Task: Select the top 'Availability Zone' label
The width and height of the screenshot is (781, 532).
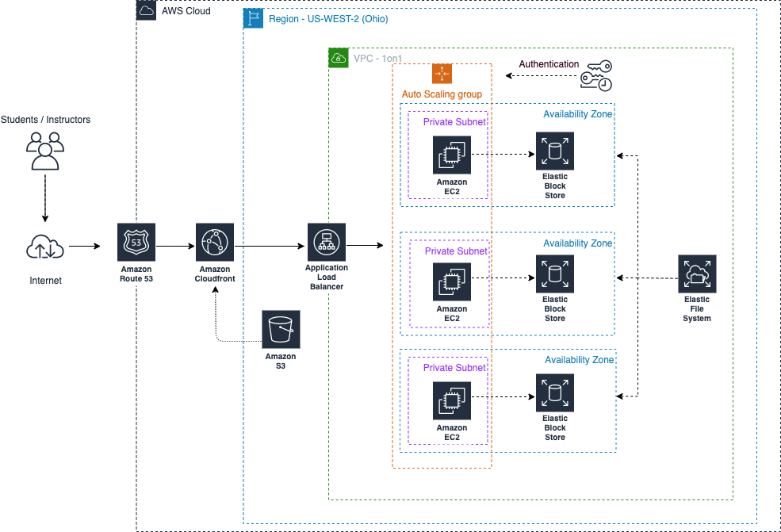Action: pyautogui.click(x=578, y=114)
